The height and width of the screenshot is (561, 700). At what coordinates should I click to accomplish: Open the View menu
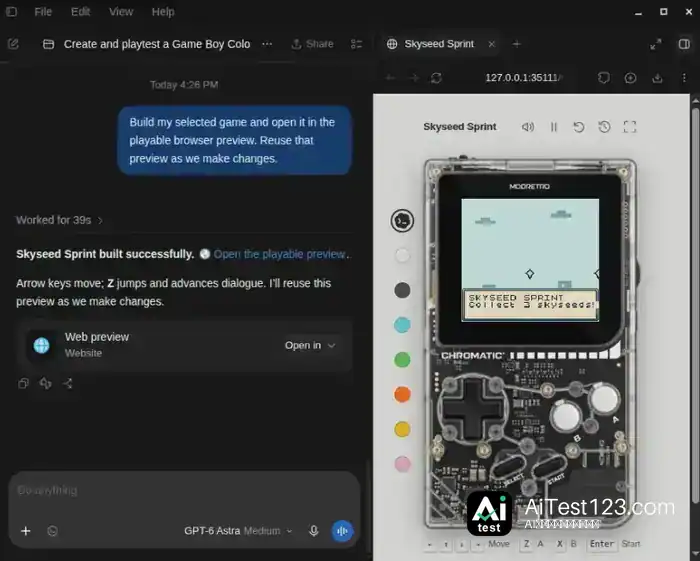coord(121,12)
